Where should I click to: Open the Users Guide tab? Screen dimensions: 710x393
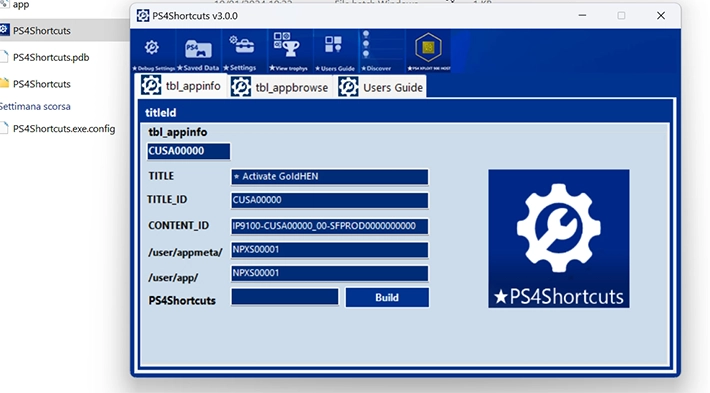click(381, 87)
